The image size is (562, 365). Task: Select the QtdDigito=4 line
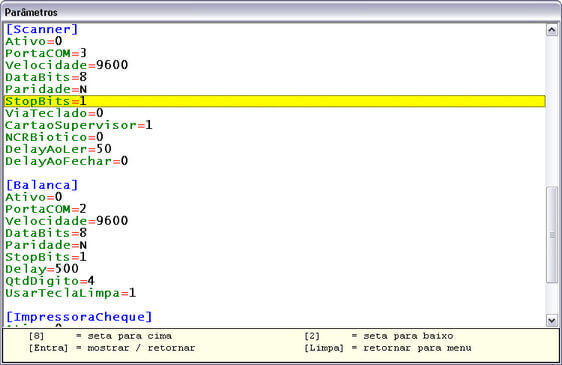pos(50,281)
